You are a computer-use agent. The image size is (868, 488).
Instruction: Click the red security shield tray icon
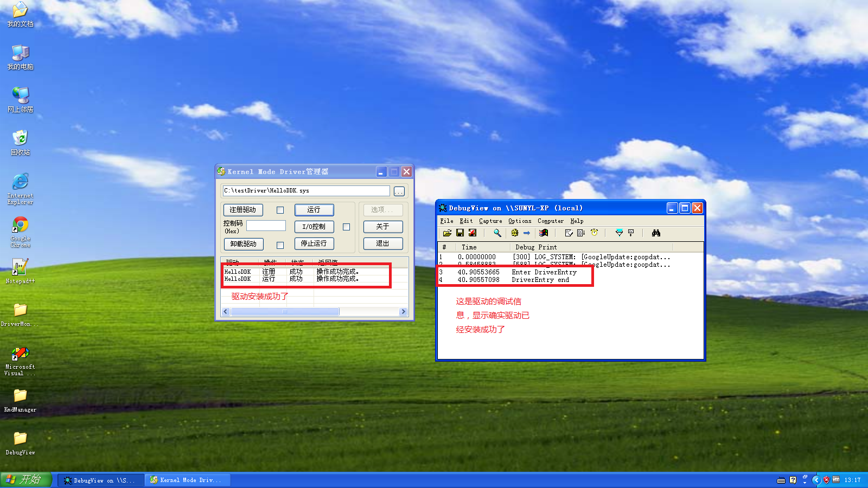(x=826, y=480)
